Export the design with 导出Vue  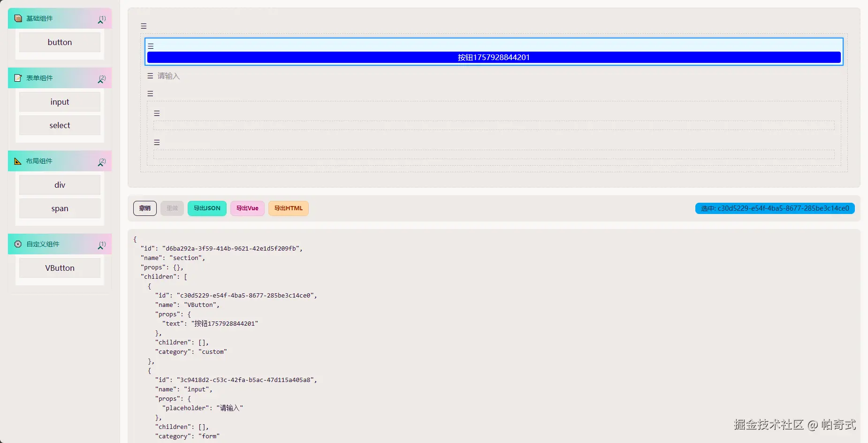click(x=247, y=208)
